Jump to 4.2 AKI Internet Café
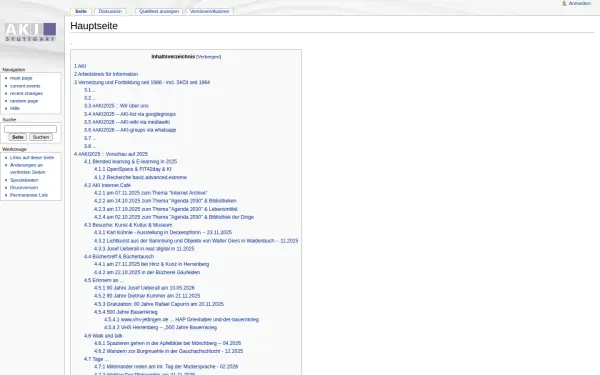The width and height of the screenshot is (600, 375). click(x=107, y=186)
